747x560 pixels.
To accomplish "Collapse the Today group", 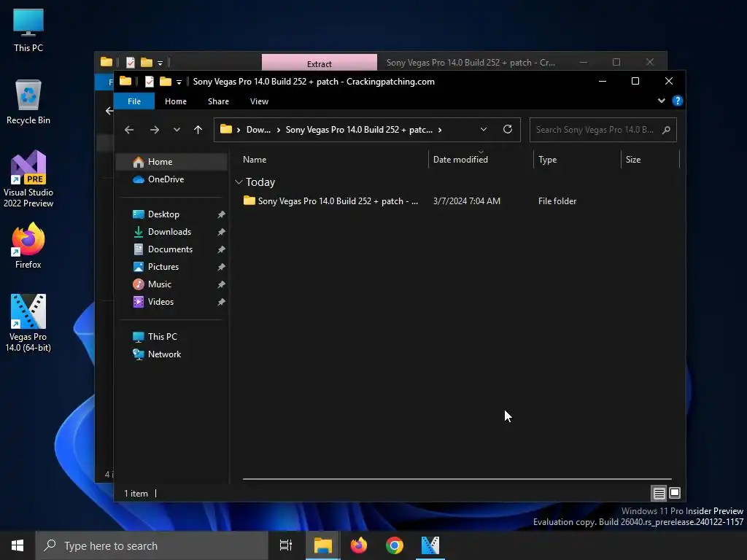I will 239,182.
